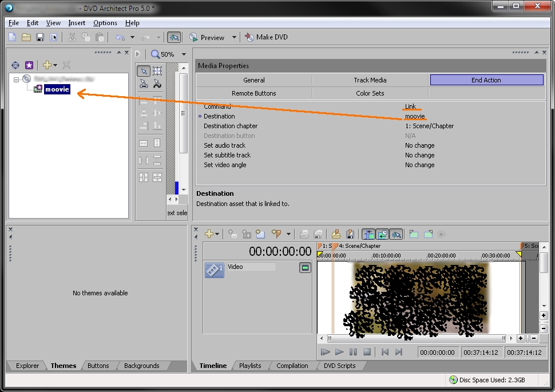Open the Options menu

point(105,23)
